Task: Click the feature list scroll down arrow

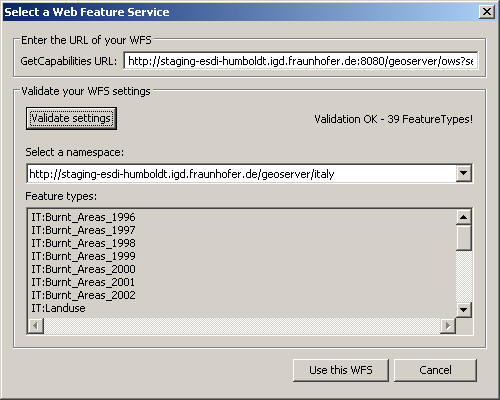Action: 464,310
